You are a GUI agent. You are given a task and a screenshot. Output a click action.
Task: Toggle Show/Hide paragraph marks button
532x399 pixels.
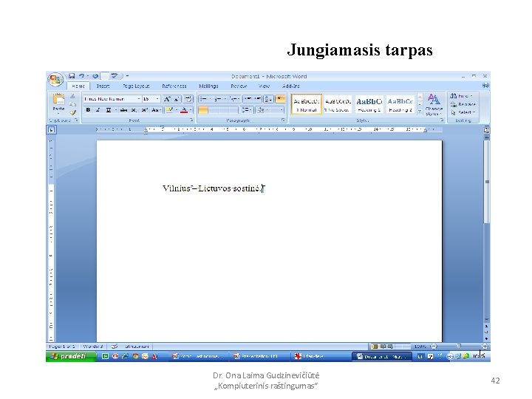[281, 99]
